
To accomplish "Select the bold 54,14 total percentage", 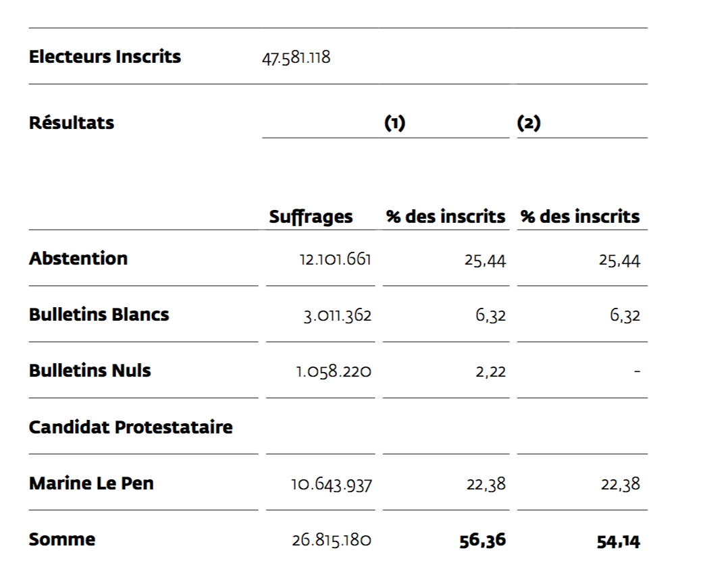I will [x=618, y=541].
